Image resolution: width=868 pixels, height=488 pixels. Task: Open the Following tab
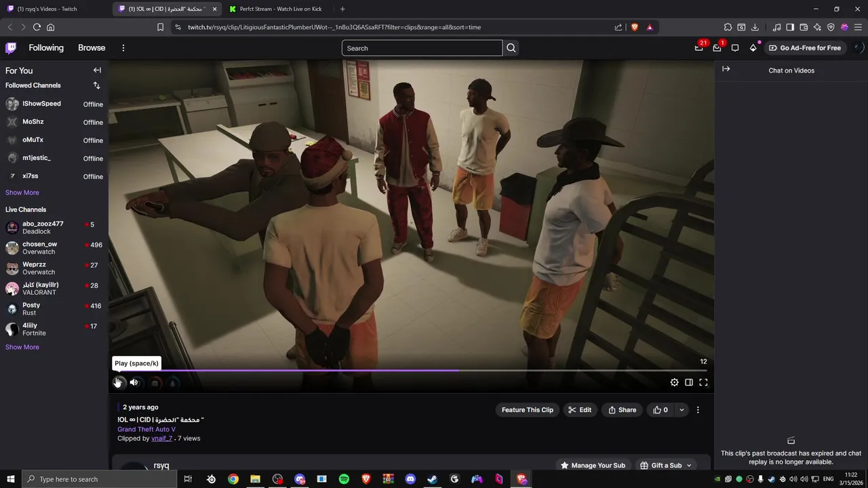click(46, 48)
